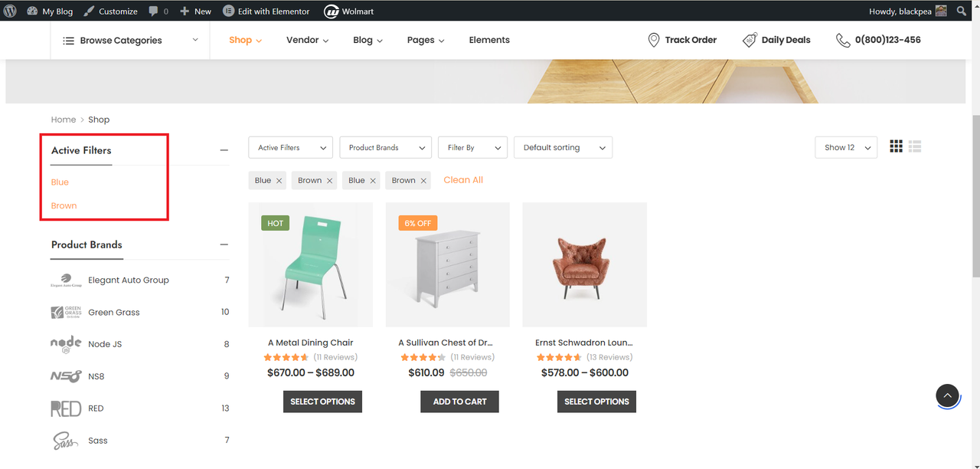Click the New content admin item

195,11
